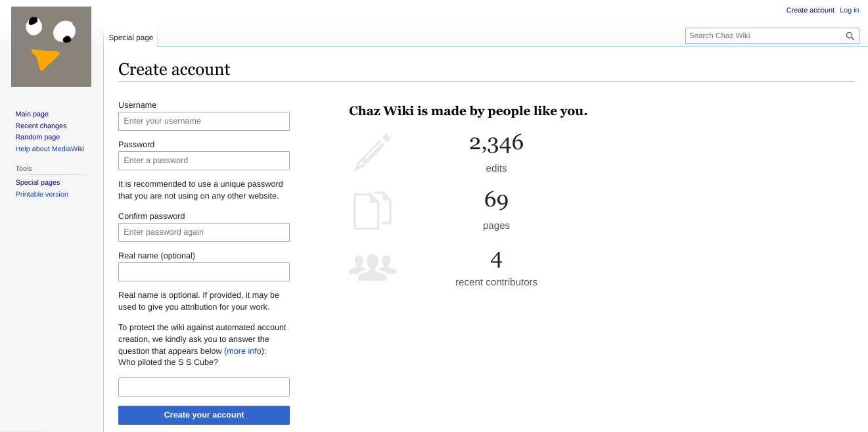Open Random page link
This screenshot has width=868, height=432.
click(37, 137)
